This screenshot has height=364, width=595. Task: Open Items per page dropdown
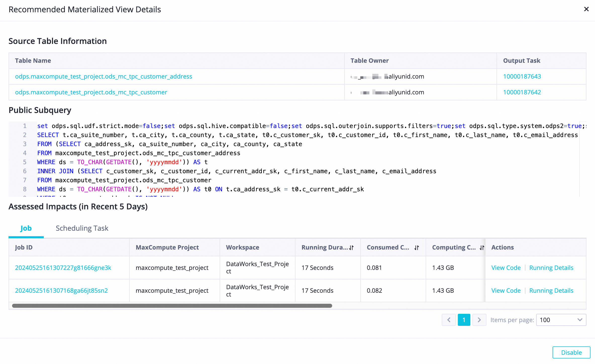[561, 320]
